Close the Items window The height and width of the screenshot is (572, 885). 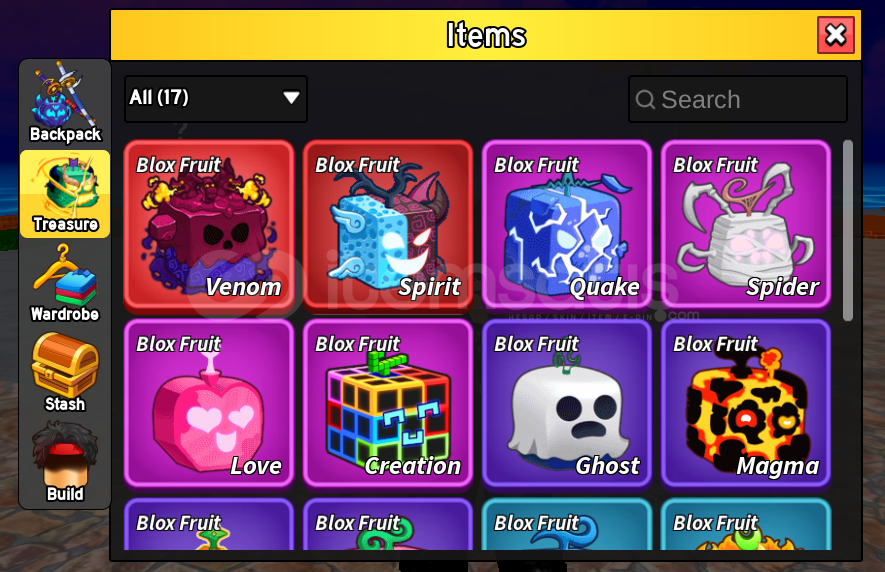pyautogui.click(x=835, y=35)
